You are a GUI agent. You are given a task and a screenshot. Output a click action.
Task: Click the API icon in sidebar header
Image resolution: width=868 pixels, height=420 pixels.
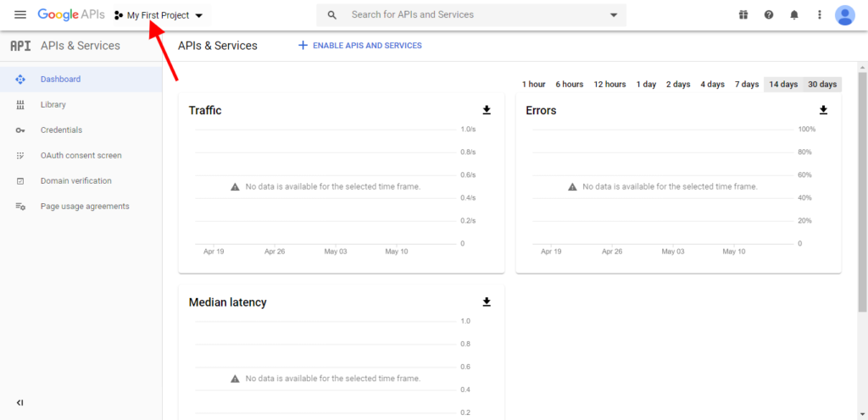click(20, 46)
